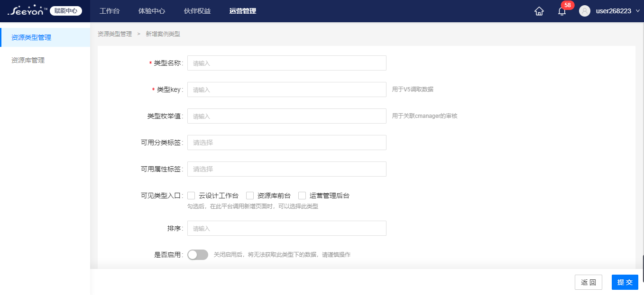Expand the user268223 account dropdown arrow
This screenshot has width=644, height=295.
pos(637,11)
